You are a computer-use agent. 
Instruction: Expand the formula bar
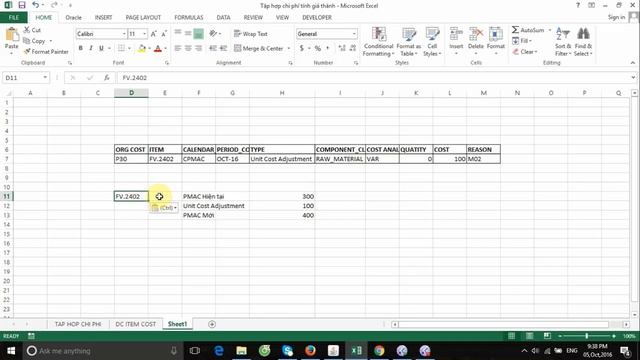633,78
